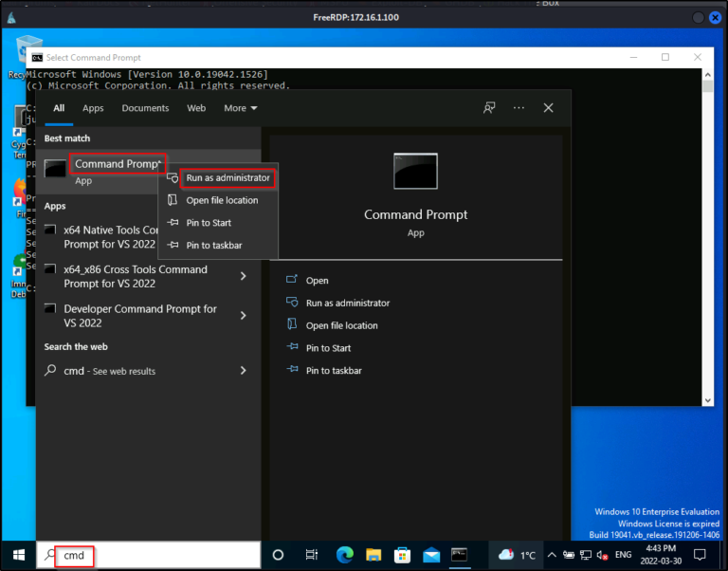728x571 pixels.
Task: Open File Explorer from the taskbar
Action: pyautogui.click(x=373, y=555)
